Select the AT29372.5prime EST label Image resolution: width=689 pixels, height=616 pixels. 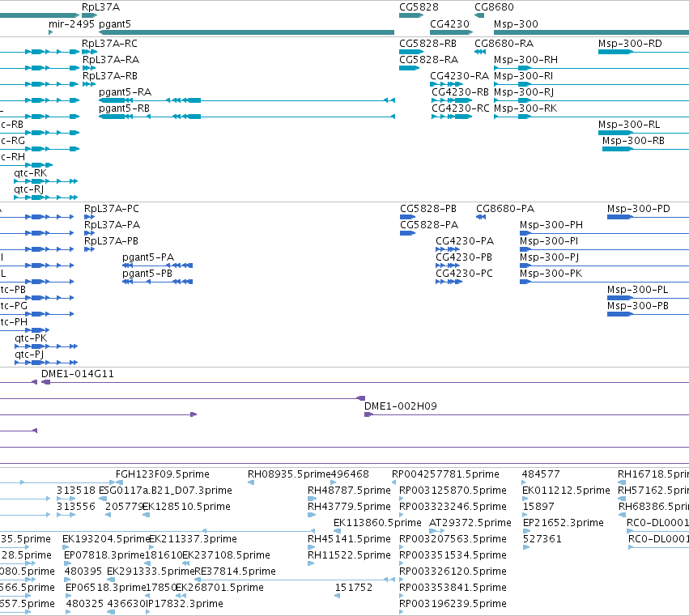470,523
